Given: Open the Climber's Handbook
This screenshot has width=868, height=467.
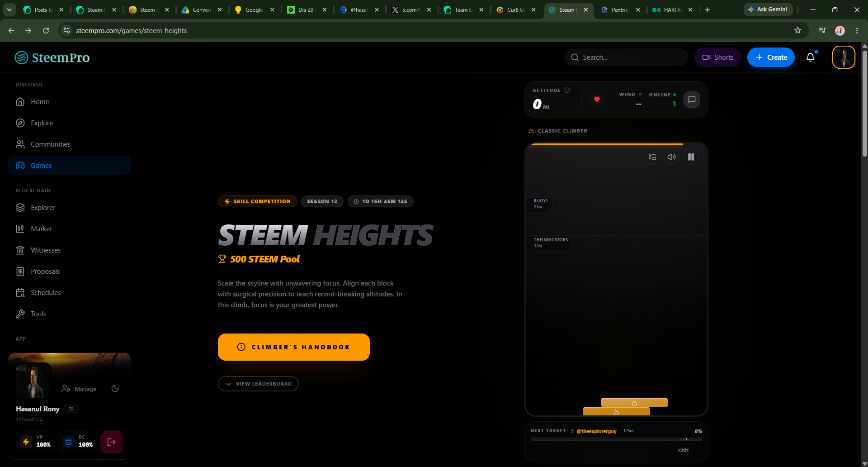Looking at the screenshot, I should 294,347.
